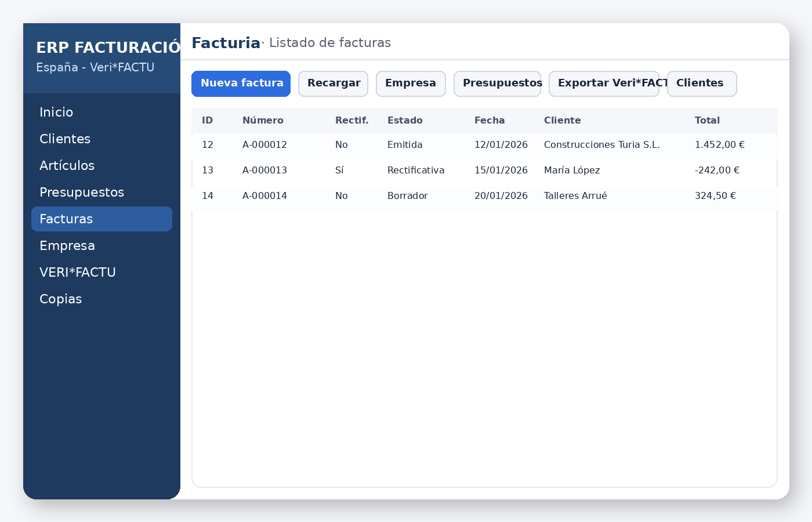Navigate to Artículos in the sidebar

point(67,165)
